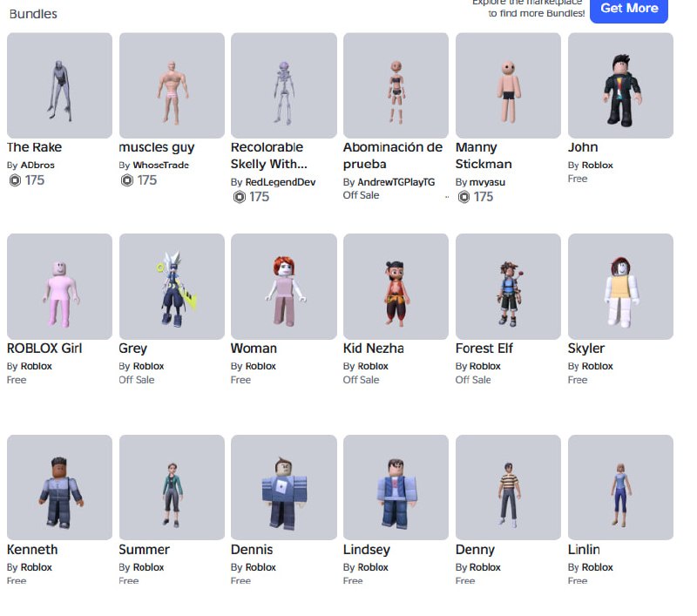Open the Manny Stickman bundle thumbnail
This screenshot has height=616, width=697.
(x=508, y=85)
